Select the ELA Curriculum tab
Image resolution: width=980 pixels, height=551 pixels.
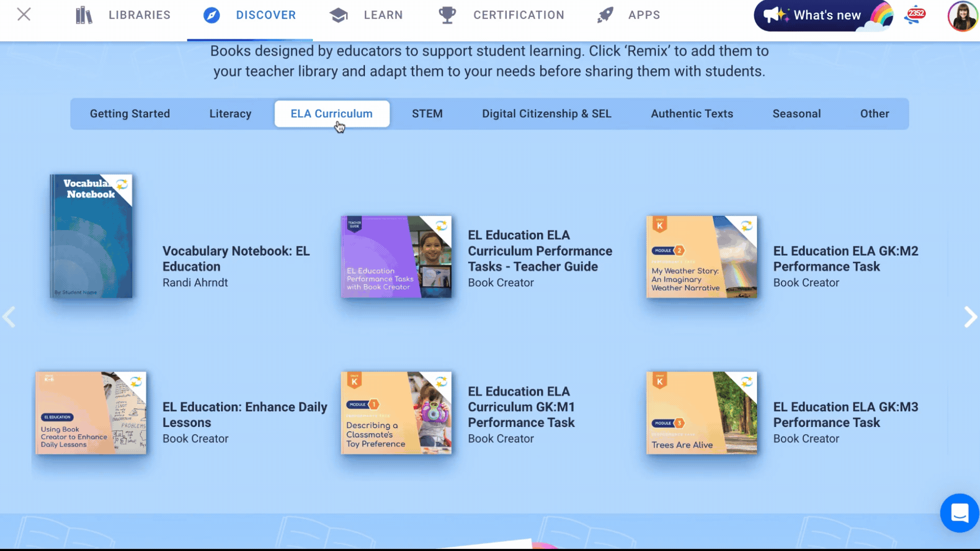pos(332,114)
